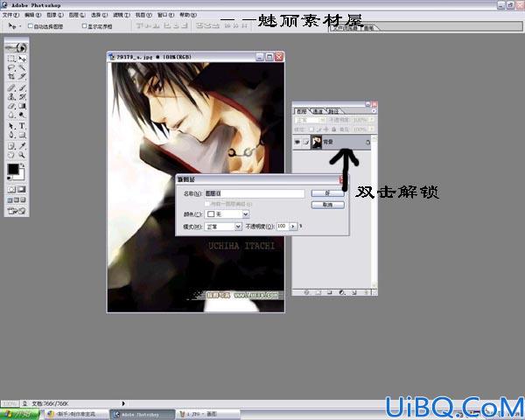The image size is (525, 420).
Task: Open 视图 menu
Action: (143, 15)
